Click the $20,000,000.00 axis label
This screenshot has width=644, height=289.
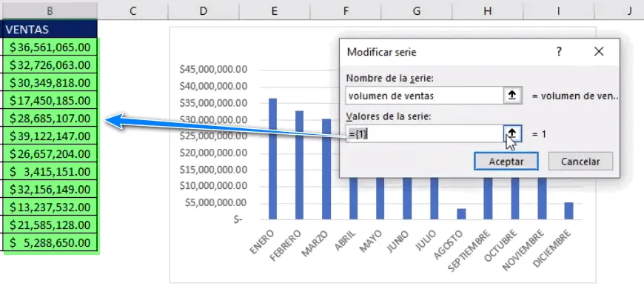pos(213,153)
